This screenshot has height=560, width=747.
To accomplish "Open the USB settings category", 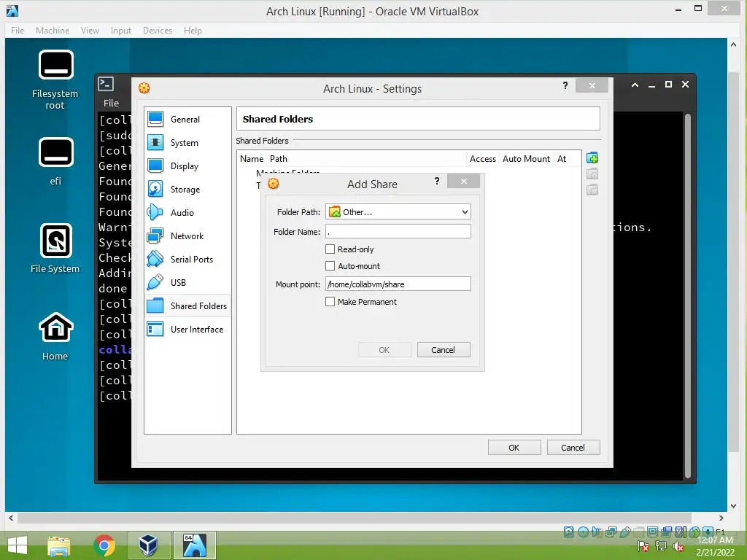I will click(x=187, y=283).
